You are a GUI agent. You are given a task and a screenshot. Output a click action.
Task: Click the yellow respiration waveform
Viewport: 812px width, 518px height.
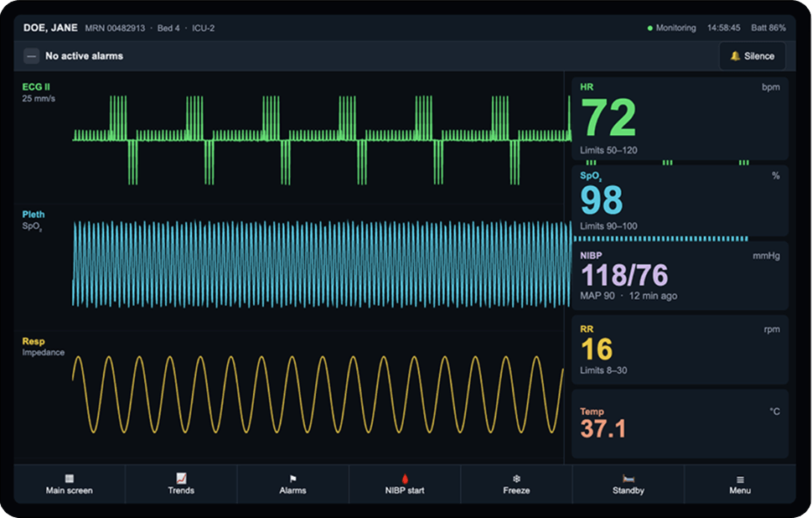coord(318,394)
